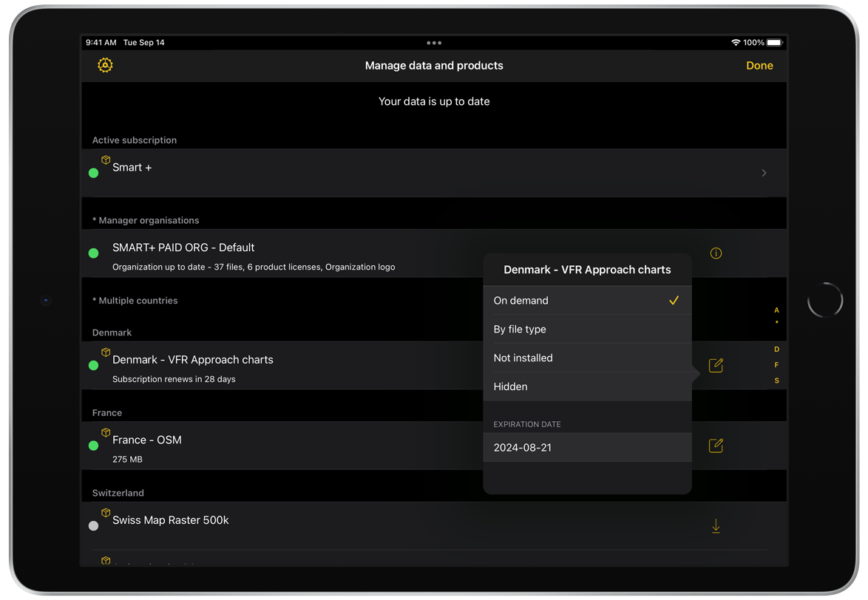
Task: Tap green status dot for Smart +
Action: pyautogui.click(x=94, y=173)
